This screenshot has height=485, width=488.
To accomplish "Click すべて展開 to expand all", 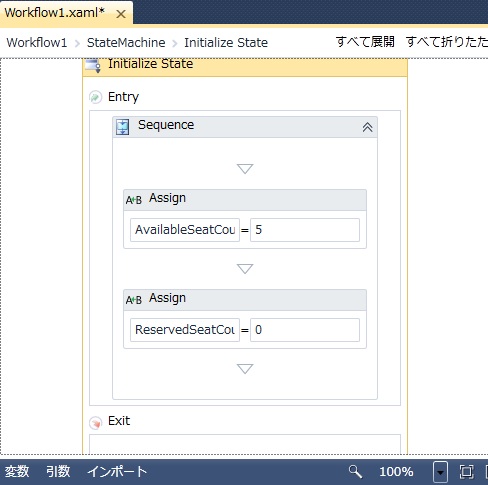I will pyautogui.click(x=365, y=42).
